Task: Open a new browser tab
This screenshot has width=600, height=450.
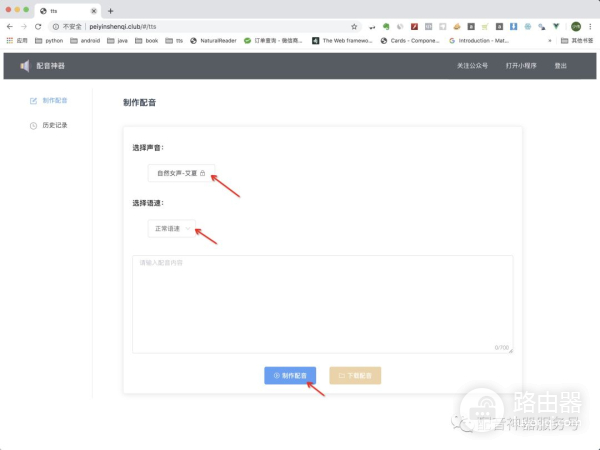Action: (110, 11)
